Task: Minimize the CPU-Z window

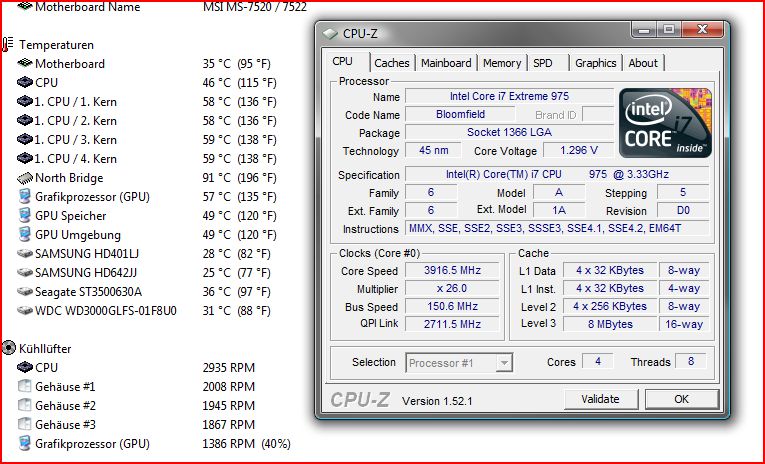Action: pyautogui.click(x=644, y=30)
